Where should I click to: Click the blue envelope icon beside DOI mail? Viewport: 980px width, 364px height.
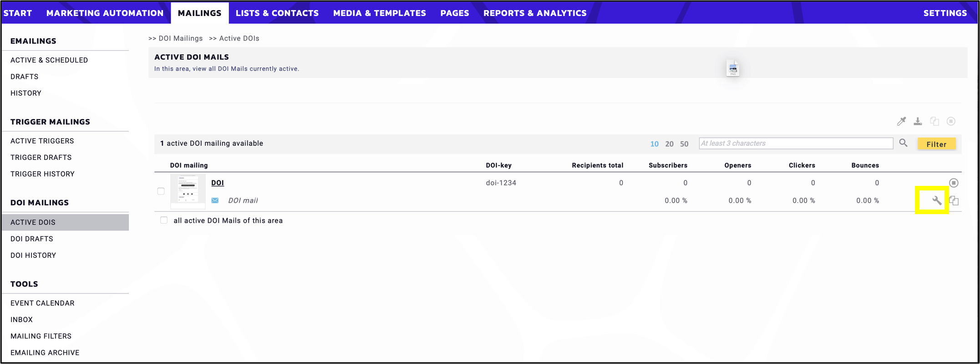pos(215,200)
